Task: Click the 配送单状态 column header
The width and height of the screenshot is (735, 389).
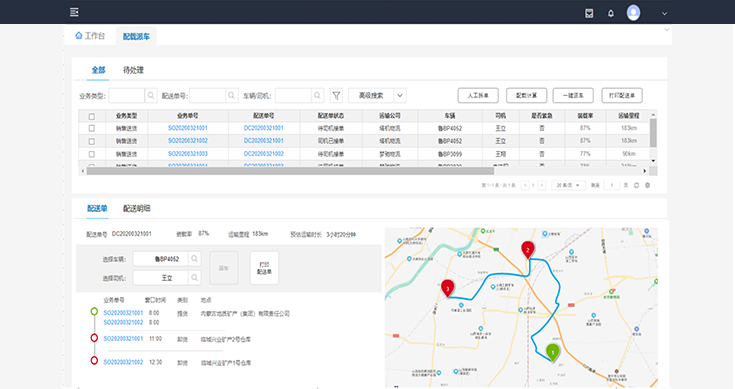Action: 331,116
